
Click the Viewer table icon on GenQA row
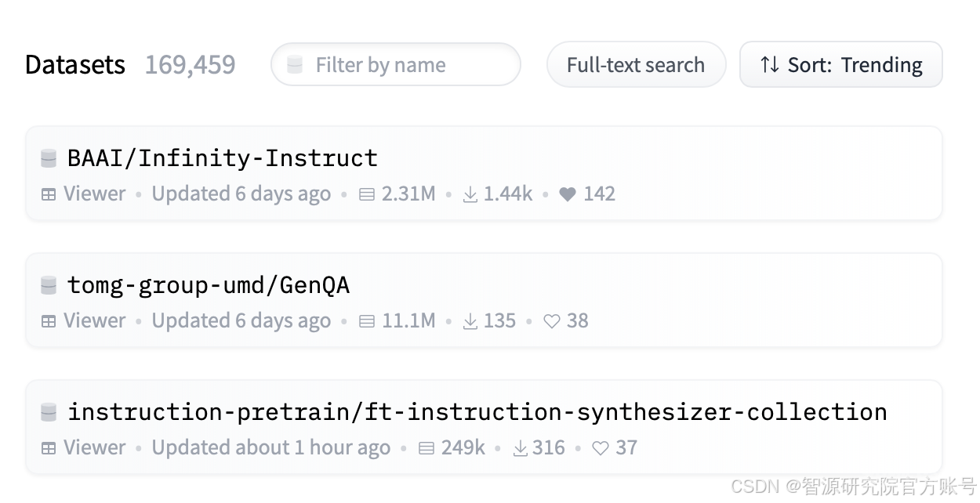pyautogui.click(x=49, y=321)
